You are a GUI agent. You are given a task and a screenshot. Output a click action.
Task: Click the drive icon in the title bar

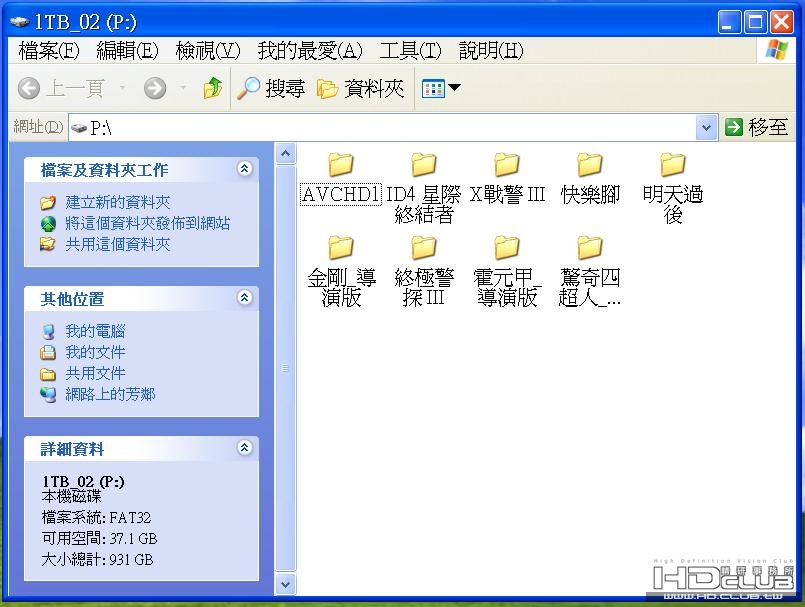click(x=20, y=22)
